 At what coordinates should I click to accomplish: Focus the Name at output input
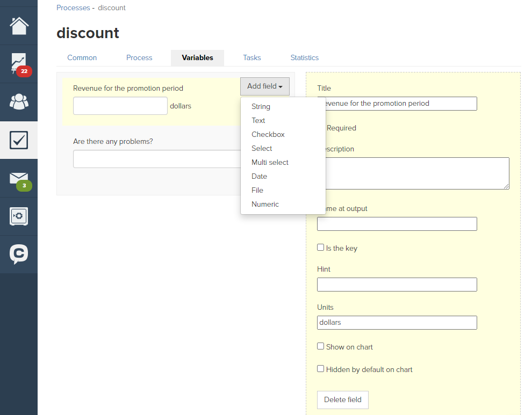click(x=397, y=224)
